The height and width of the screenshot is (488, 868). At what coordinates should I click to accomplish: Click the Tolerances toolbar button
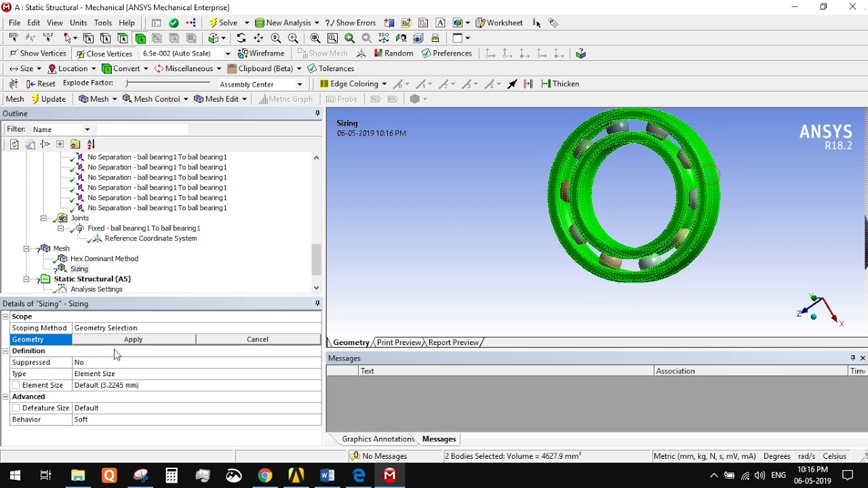click(x=330, y=68)
